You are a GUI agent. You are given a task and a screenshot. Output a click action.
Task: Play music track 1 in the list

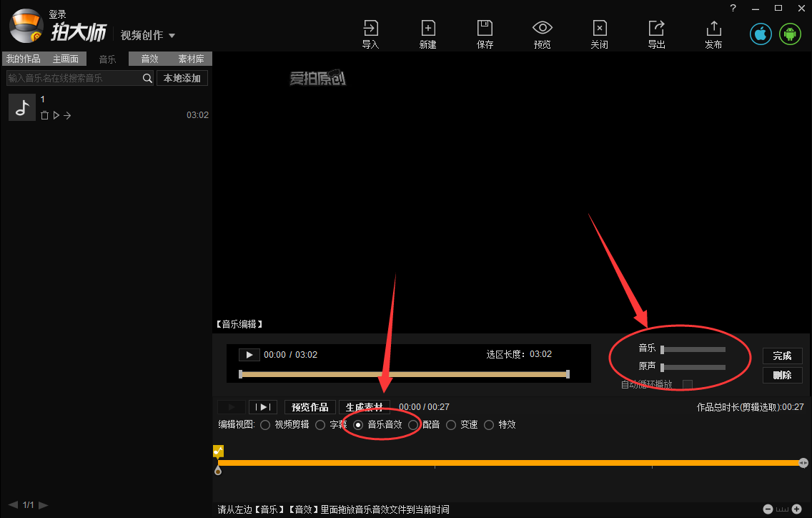point(56,114)
